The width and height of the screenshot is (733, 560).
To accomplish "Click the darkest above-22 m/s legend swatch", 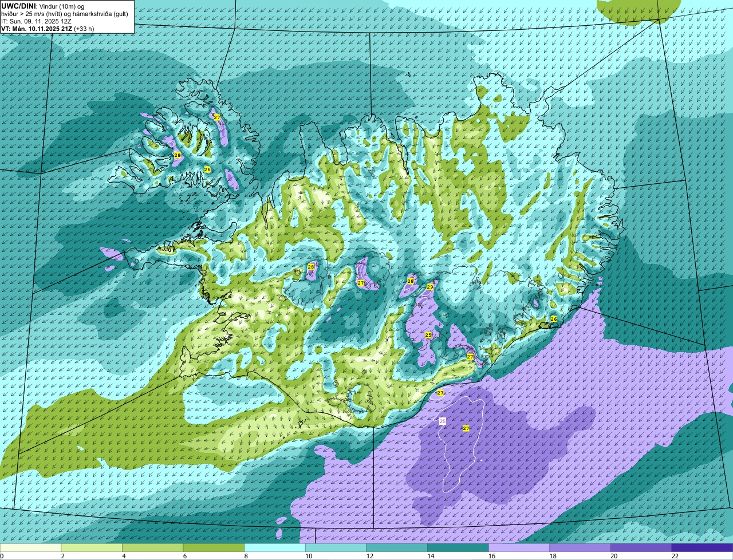I will [702, 548].
